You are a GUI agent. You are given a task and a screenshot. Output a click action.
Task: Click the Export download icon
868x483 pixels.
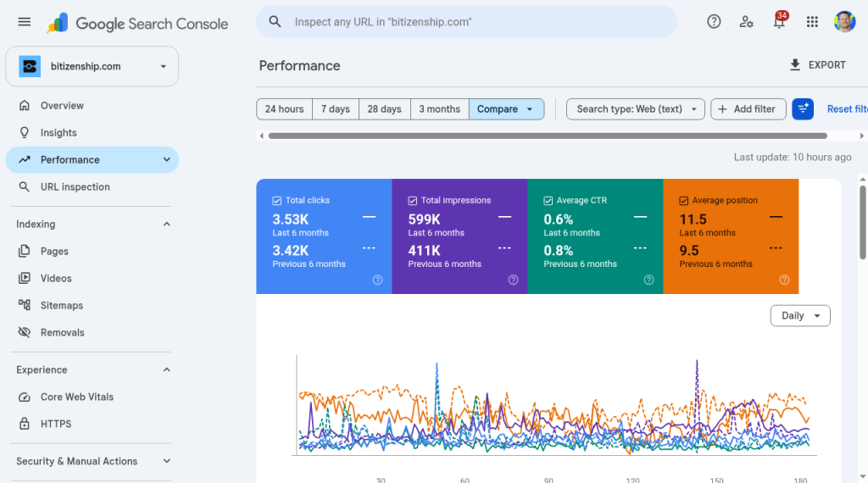coord(795,64)
